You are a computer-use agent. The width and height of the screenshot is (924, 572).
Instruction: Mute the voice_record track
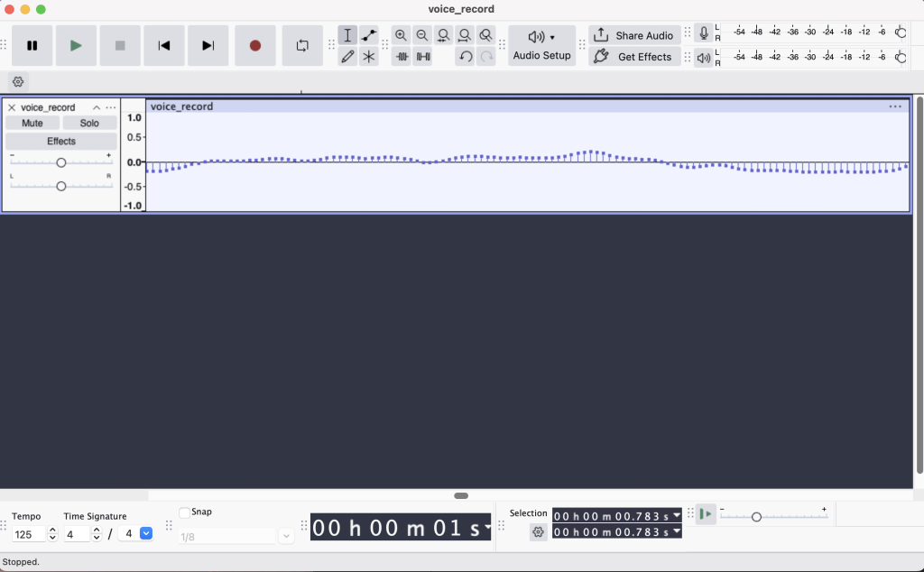32,124
